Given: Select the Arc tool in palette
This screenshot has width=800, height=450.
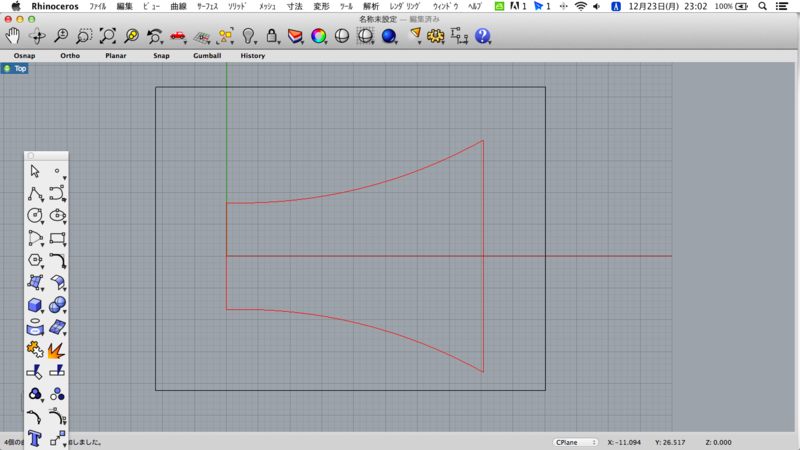Looking at the screenshot, I should pos(35,238).
